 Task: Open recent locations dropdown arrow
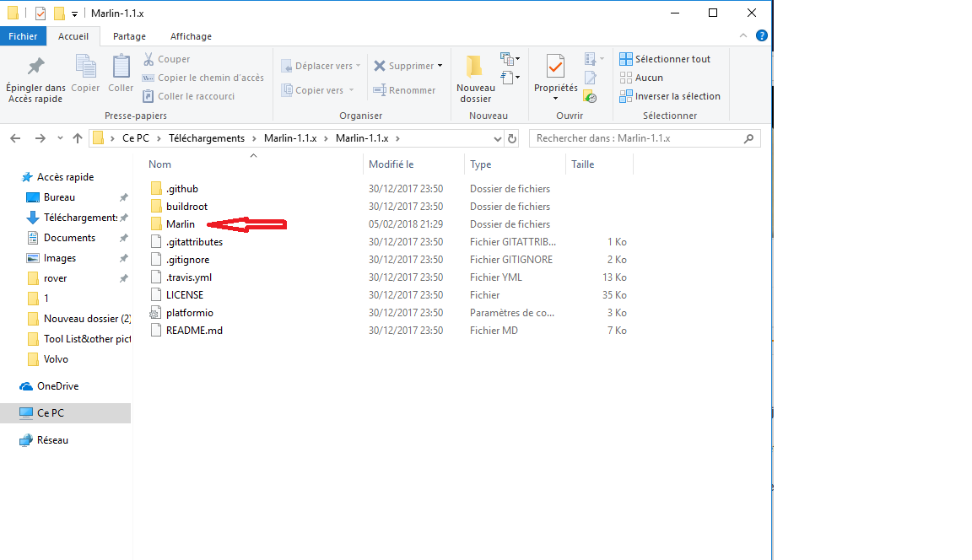click(x=60, y=138)
